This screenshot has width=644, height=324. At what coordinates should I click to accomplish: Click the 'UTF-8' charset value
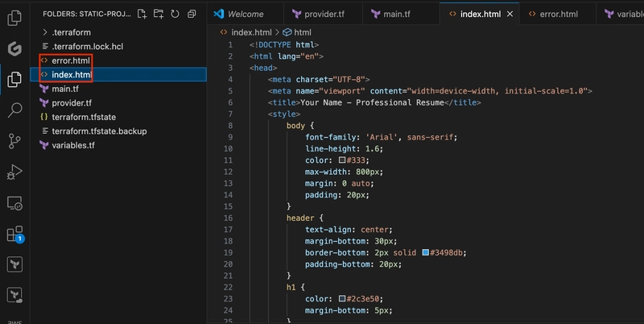349,79
